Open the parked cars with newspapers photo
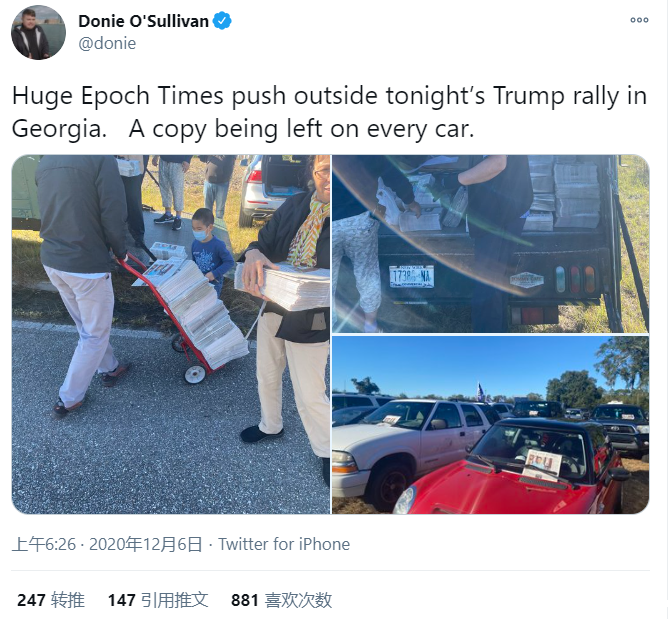This screenshot has width=668, height=619. coord(490,425)
